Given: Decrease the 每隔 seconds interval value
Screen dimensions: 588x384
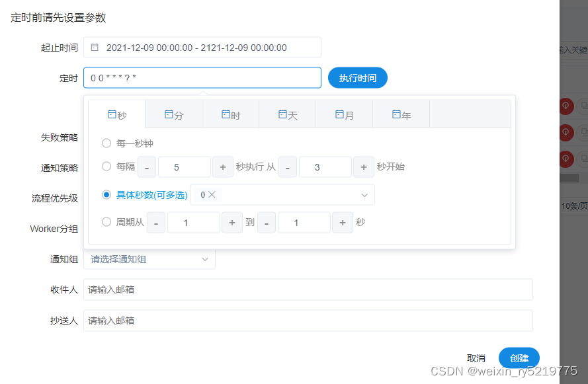Looking at the screenshot, I should tap(147, 167).
